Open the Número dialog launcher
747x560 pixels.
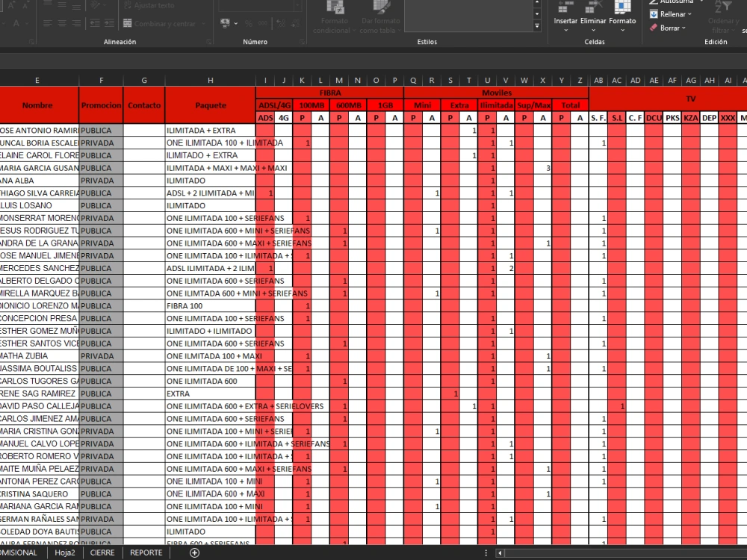pos(302,42)
